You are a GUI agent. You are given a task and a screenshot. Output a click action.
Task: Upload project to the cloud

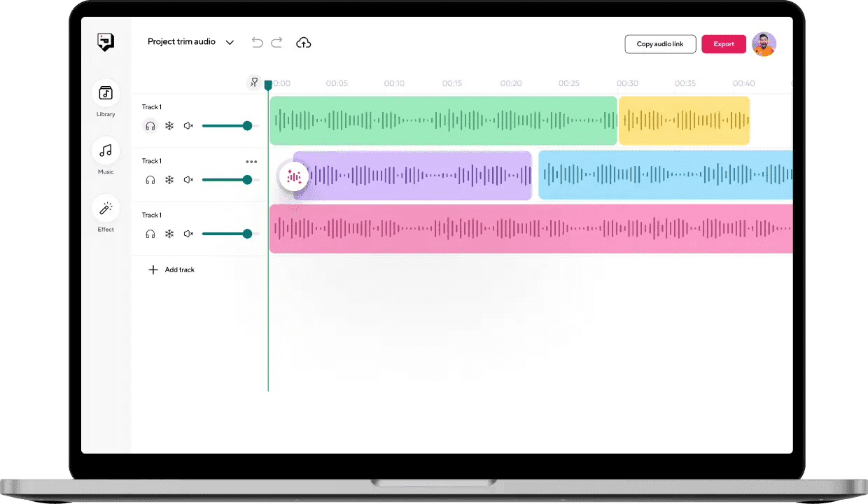click(303, 43)
